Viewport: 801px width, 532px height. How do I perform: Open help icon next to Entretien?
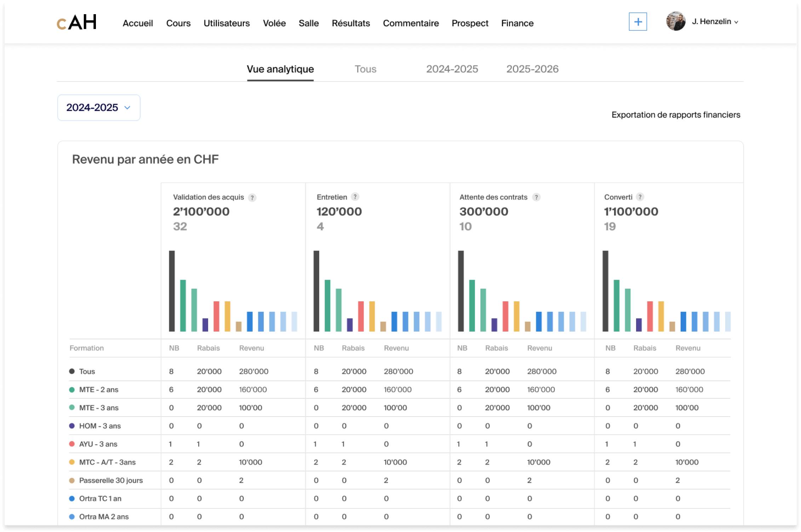[355, 197]
